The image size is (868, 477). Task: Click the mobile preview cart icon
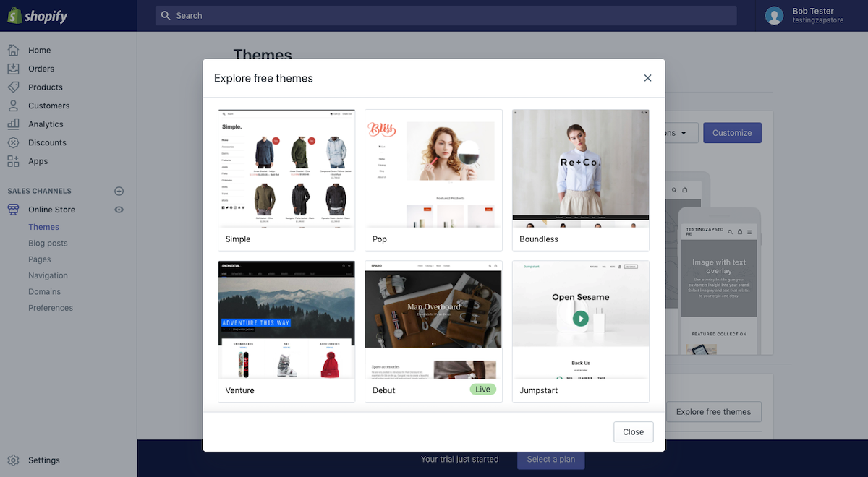click(740, 232)
